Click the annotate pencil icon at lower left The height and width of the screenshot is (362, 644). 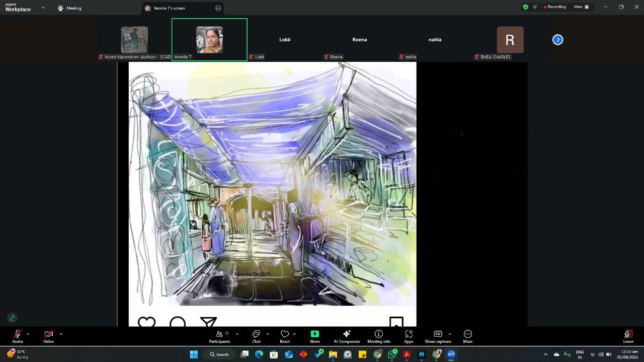click(12, 318)
